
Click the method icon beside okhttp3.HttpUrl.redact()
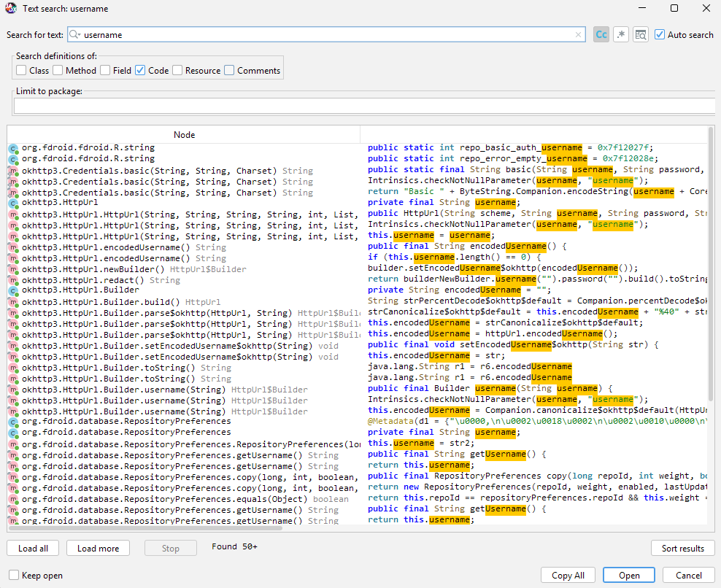pos(13,280)
